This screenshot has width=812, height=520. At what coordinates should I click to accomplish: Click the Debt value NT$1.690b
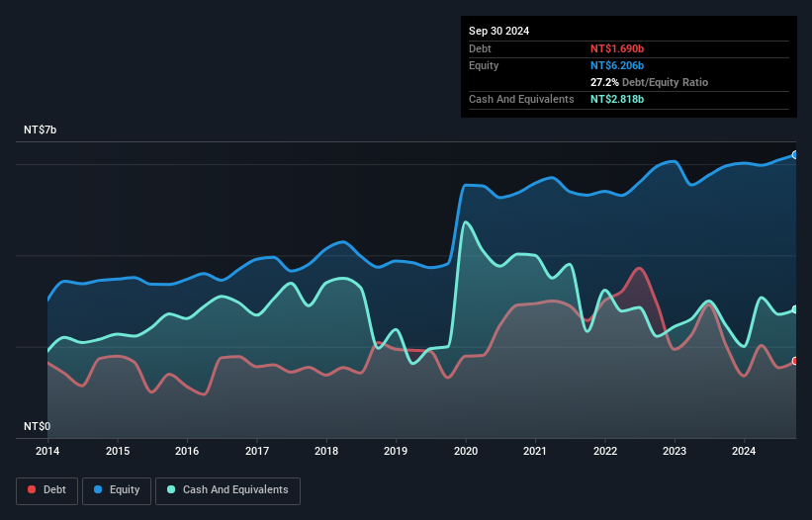coord(617,48)
